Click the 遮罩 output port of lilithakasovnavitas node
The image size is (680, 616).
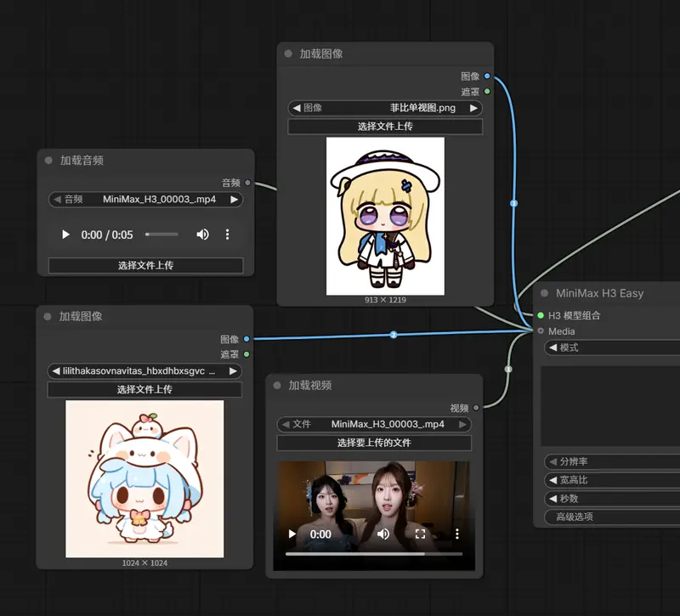(x=246, y=354)
